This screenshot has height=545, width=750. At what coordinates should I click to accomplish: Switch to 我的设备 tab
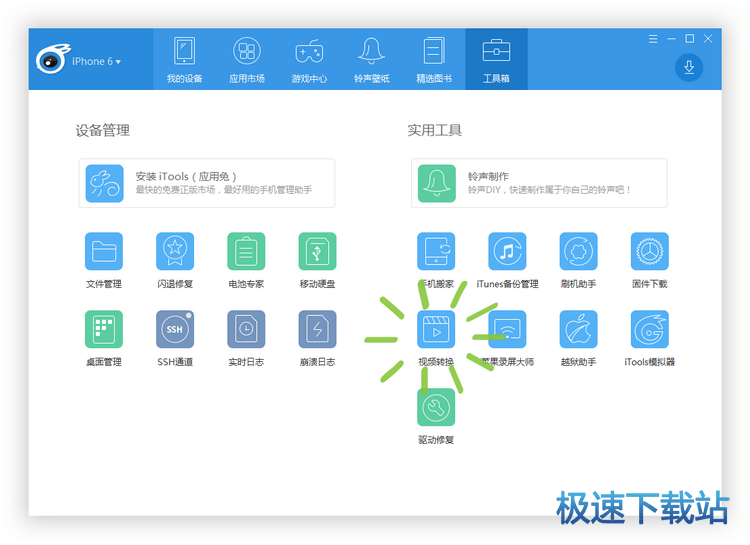[184, 59]
